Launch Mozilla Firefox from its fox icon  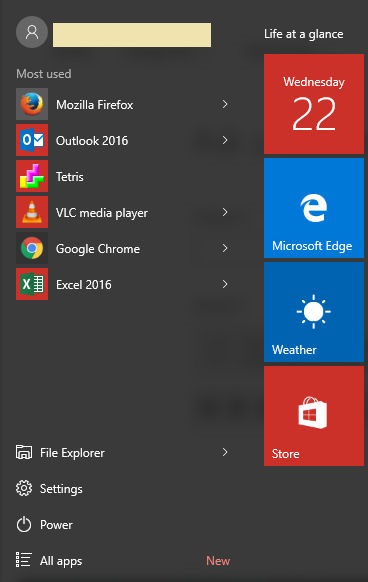click(32, 104)
